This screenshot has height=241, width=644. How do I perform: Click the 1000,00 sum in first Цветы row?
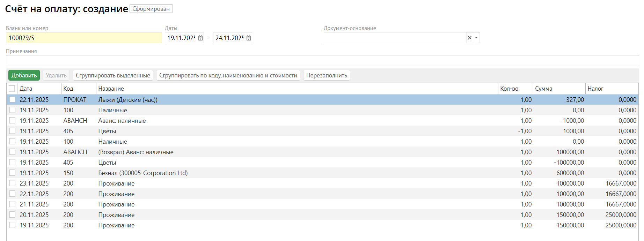point(559,131)
